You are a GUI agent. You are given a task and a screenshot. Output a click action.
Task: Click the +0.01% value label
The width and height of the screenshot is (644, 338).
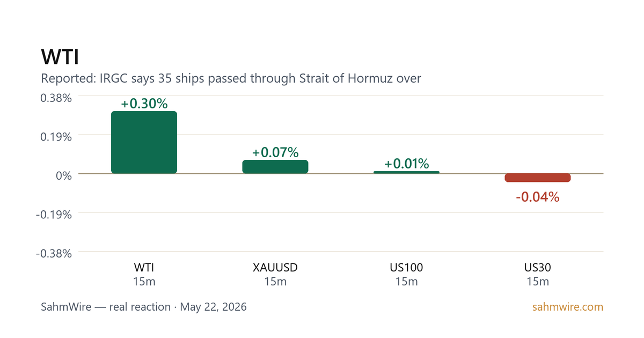pos(406,164)
